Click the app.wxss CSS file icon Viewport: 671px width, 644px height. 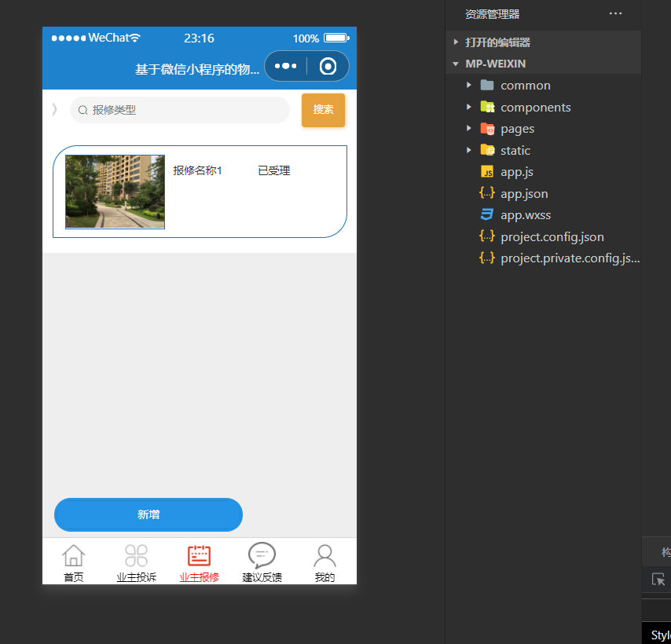click(x=487, y=214)
